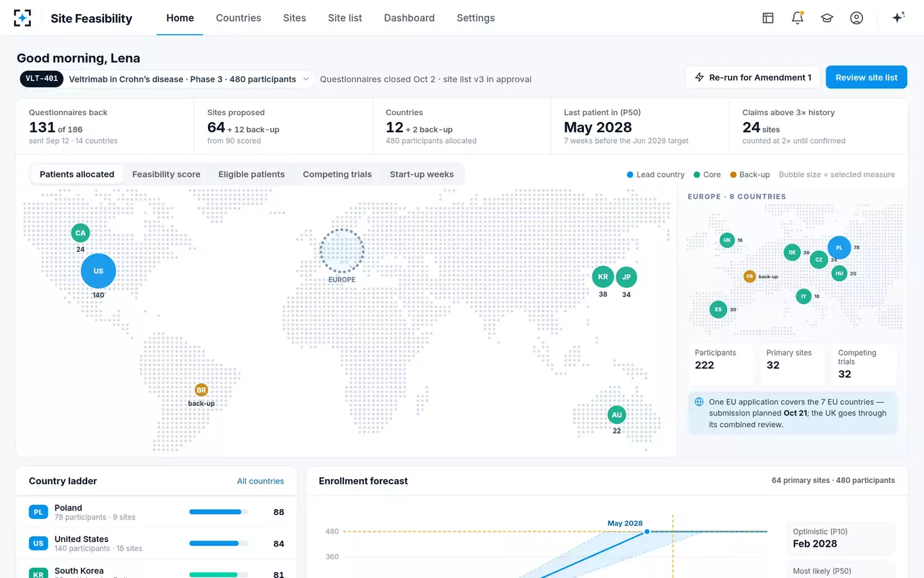
Task: Click the May 2028 forecast marker
Action: pos(647,532)
